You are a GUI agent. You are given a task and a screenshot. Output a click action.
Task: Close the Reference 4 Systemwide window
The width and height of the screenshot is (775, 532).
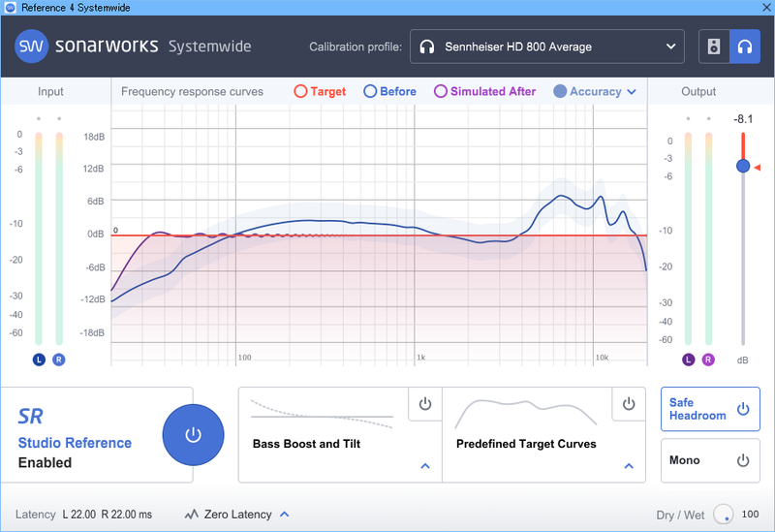765,8
